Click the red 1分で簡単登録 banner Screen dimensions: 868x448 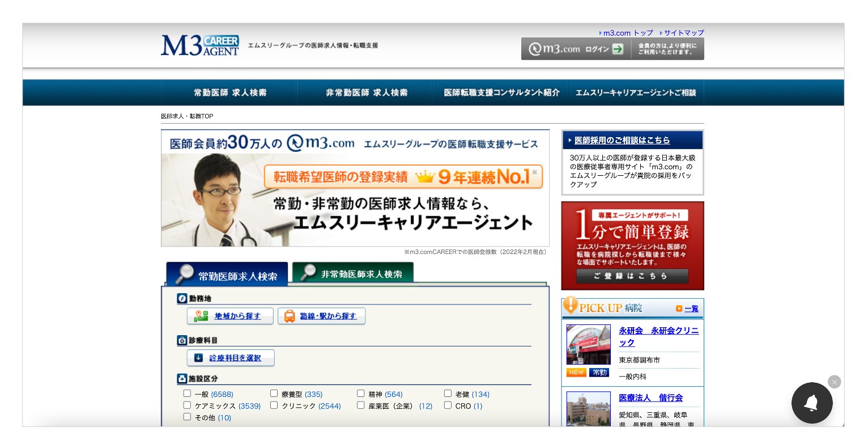click(x=632, y=246)
